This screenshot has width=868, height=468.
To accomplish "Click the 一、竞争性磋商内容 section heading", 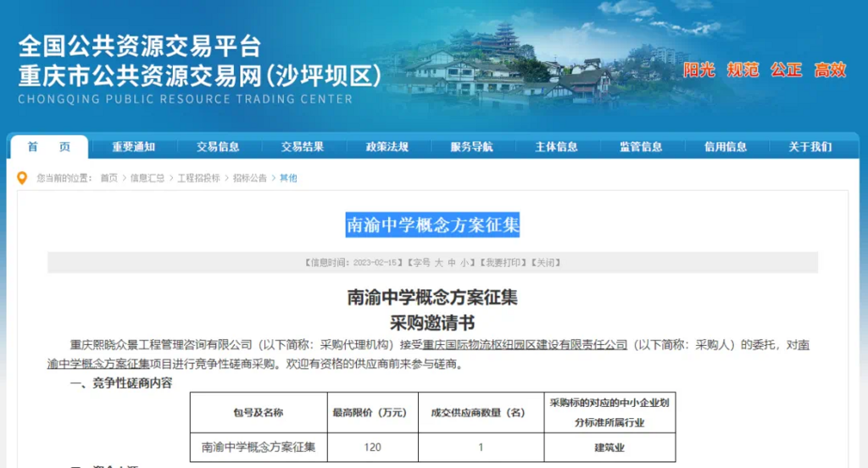I will [x=121, y=383].
